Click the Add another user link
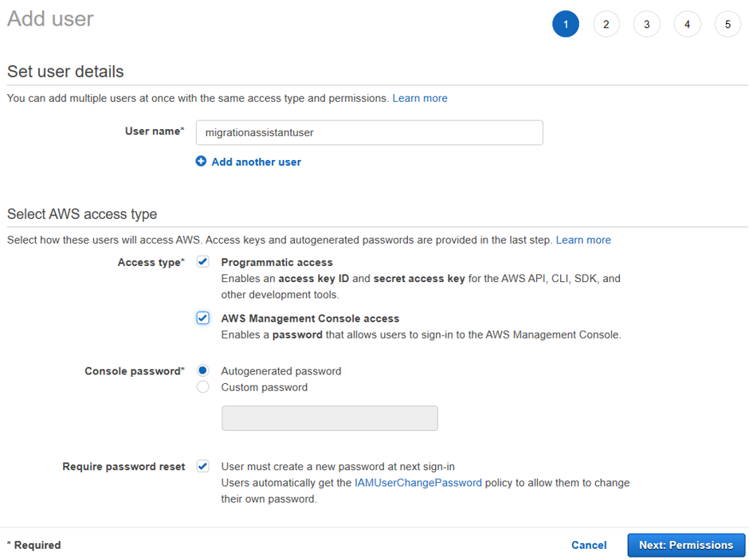Viewport: 749px width, 560px height. tap(255, 162)
